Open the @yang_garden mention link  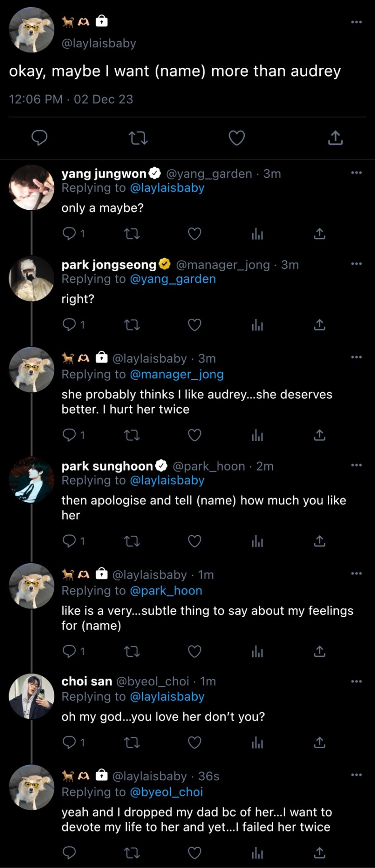[x=173, y=279]
